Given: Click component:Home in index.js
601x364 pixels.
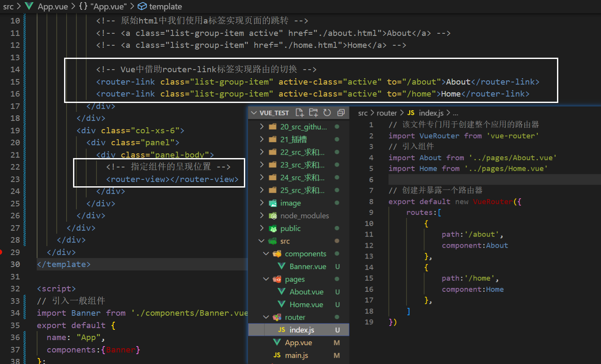Looking at the screenshot, I should (473, 289).
